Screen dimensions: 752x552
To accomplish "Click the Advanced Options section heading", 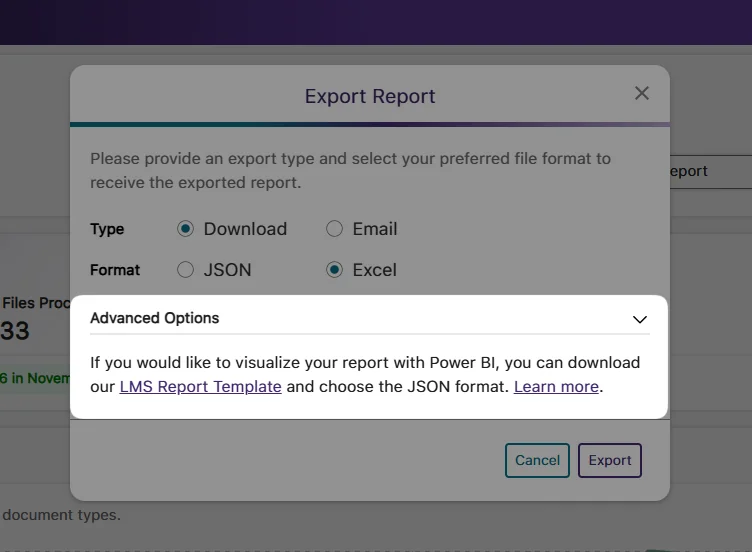I will pyautogui.click(x=155, y=318).
